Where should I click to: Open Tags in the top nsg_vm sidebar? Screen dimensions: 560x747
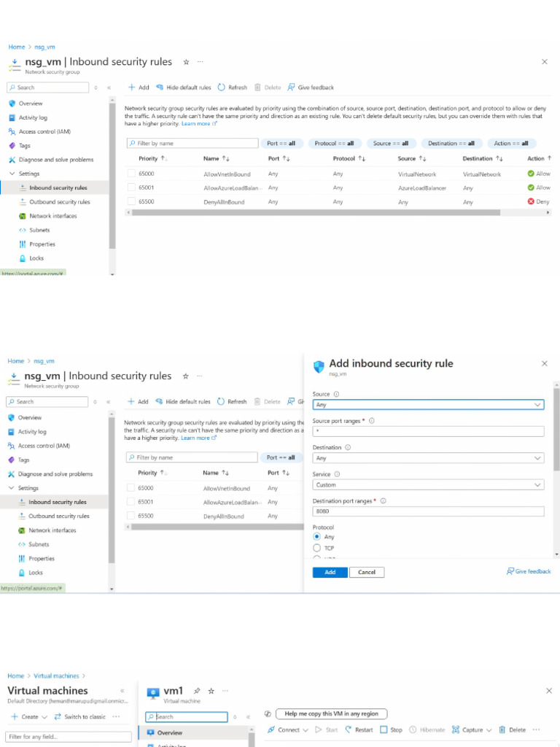[x=24, y=145]
